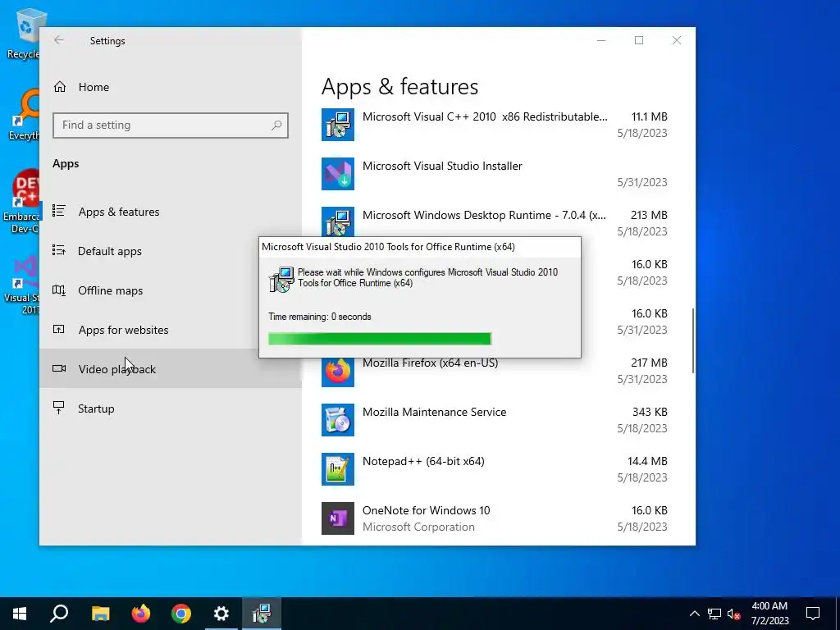The width and height of the screenshot is (840, 630).
Task: Open File Explorer from taskbar
Action: pyautogui.click(x=100, y=614)
